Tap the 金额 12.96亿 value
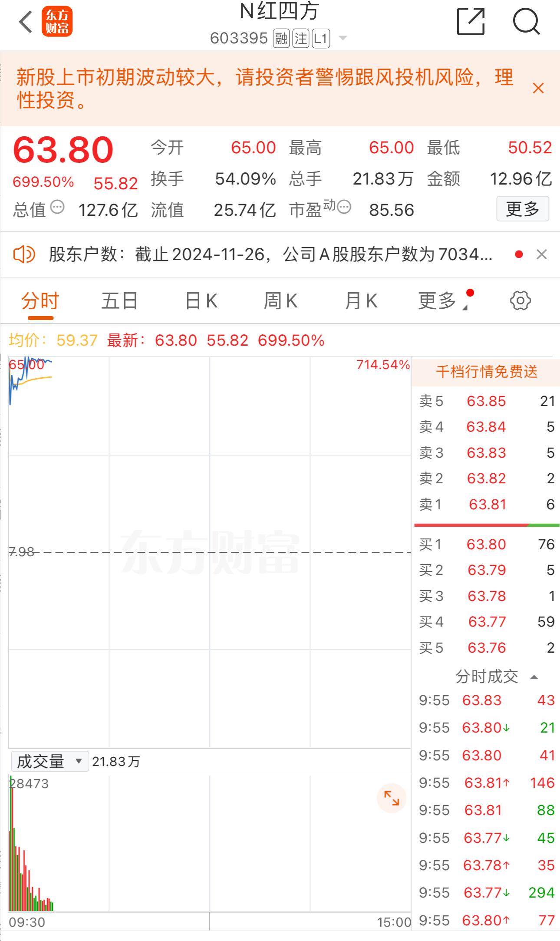Image resolution: width=560 pixels, height=941 pixels. (521, 179)
